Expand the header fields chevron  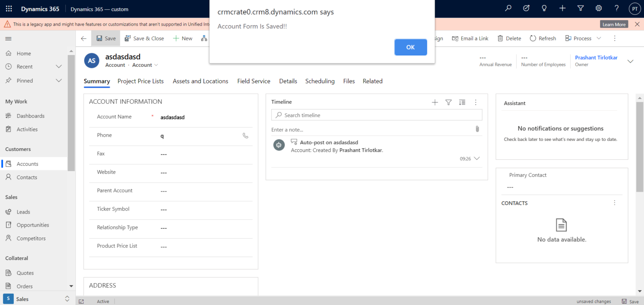click(x=630, y=61)
